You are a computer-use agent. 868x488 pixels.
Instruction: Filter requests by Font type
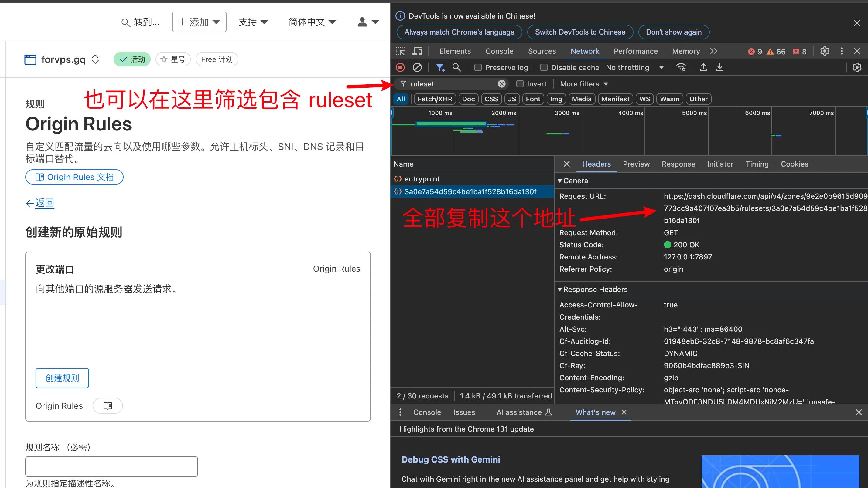[x=533, y=99]
